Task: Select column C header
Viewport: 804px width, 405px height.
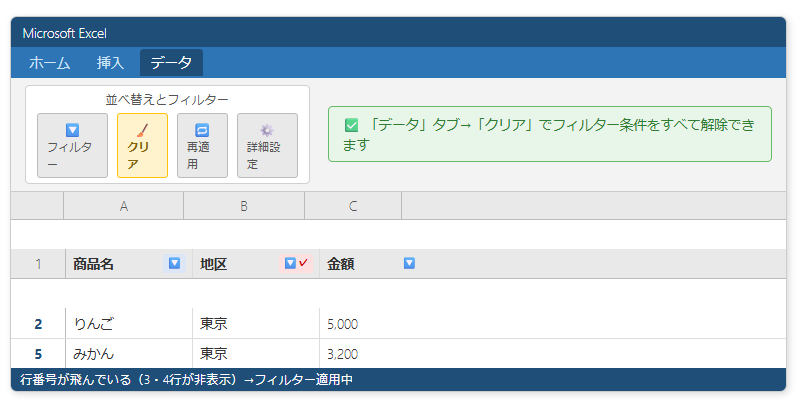Action: click(x=353, y=206)
